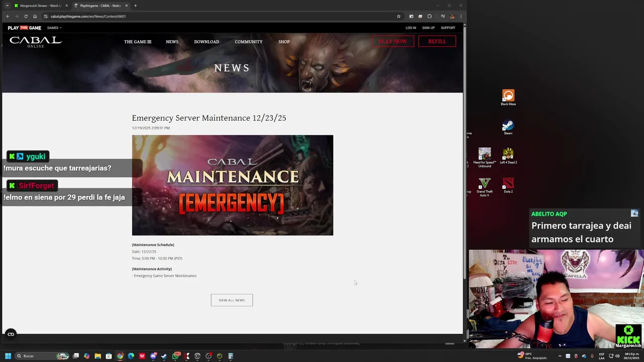Open File Explorer from taskbar

click(98, 356)
